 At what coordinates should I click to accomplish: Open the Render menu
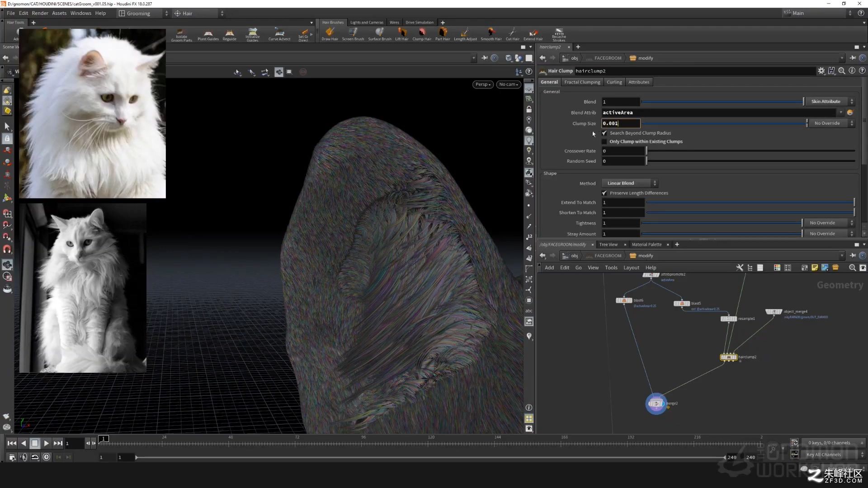[x=40, y=14]
